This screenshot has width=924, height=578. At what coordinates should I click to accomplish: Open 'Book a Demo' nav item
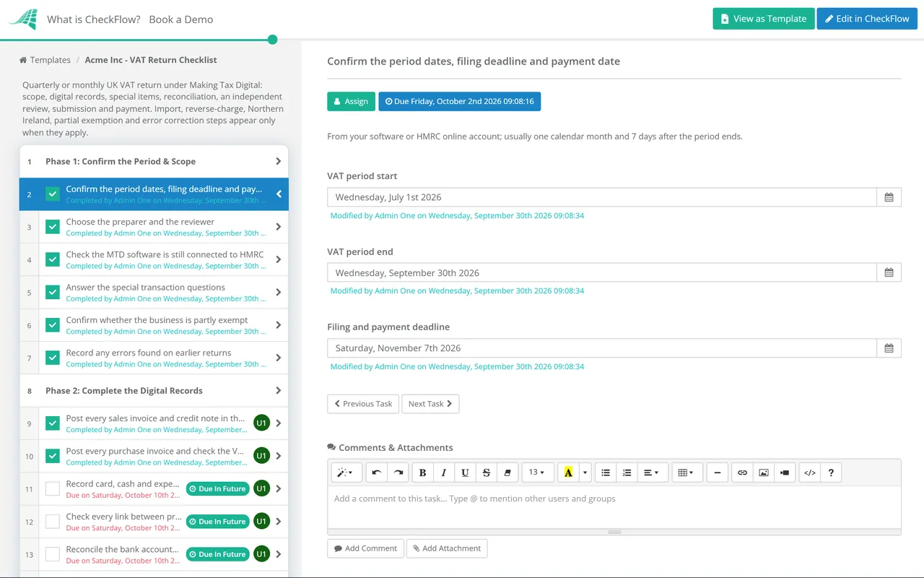181,20
